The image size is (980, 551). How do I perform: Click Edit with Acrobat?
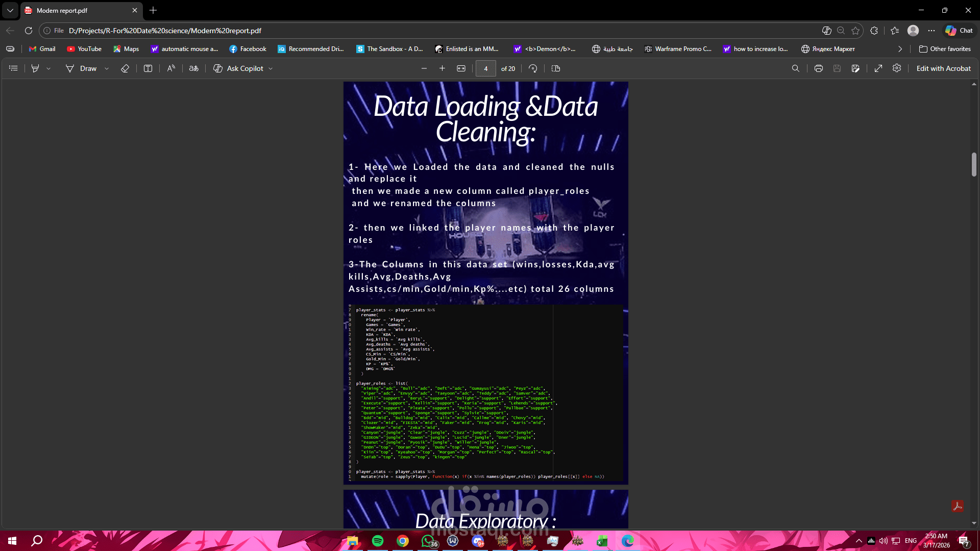(x=943, y=68)
